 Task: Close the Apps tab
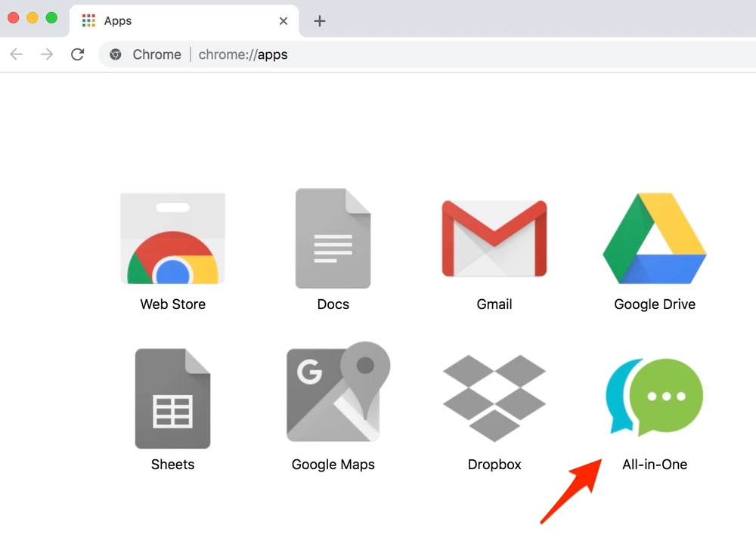(x=283, y=21)
